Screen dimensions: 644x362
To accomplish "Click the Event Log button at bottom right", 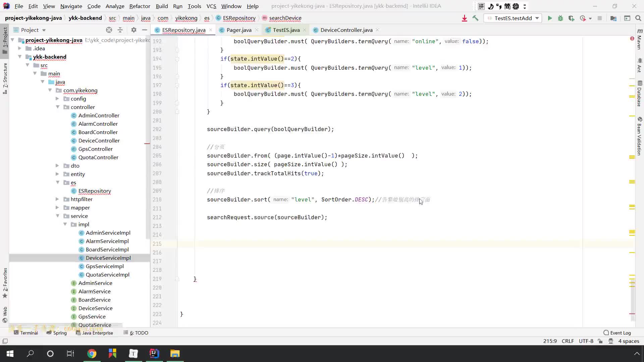I will [x=618, y=333].
